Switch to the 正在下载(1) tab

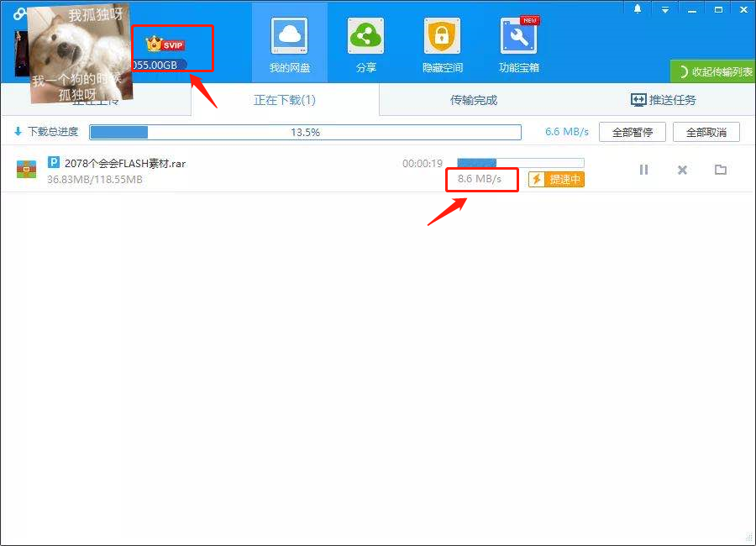coord(285,100)
